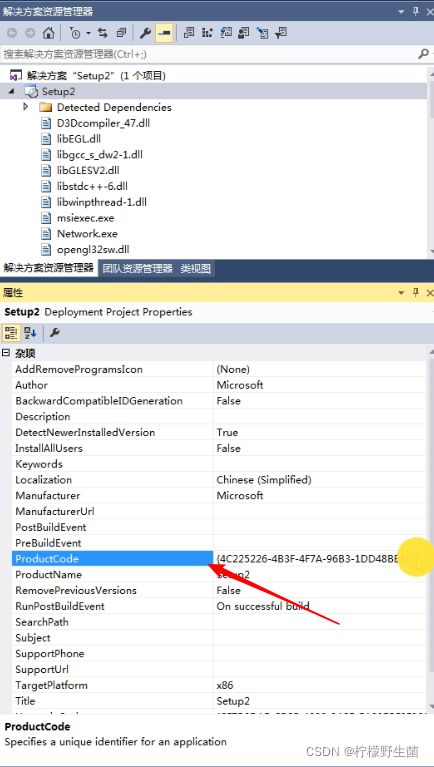Click InstallAllUsers value False
434x767 pixels.
coord(228,448)
